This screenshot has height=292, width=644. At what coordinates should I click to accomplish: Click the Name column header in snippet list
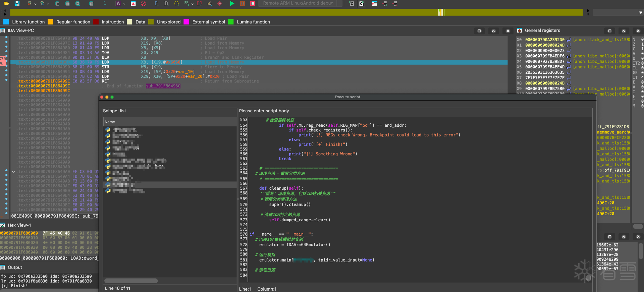point(110,122)
